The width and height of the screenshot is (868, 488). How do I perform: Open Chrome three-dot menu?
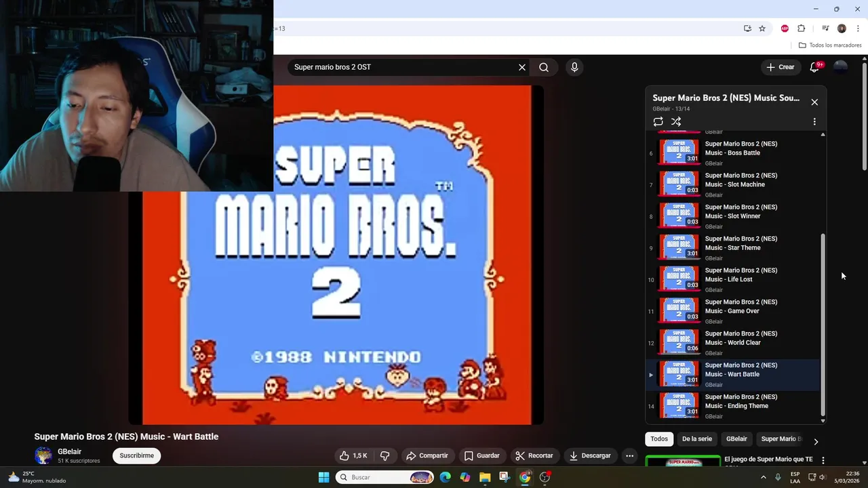tap(858, 28)
